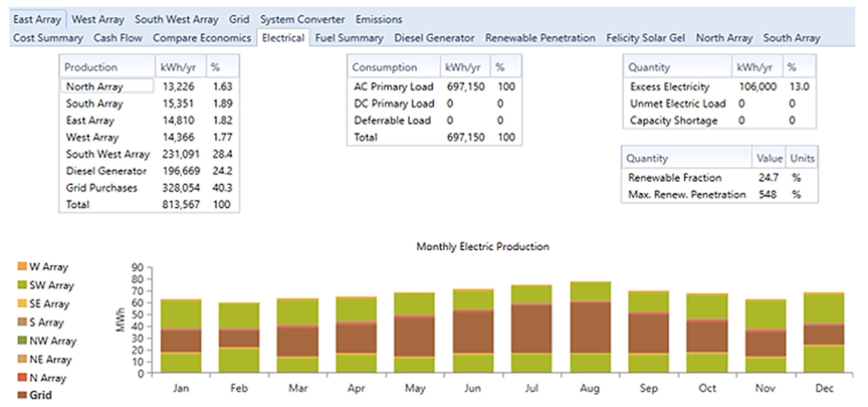Click Grid legend color swatch
Image resolution: width=868 pixels, height=407 pixels.
pos(22,395)
